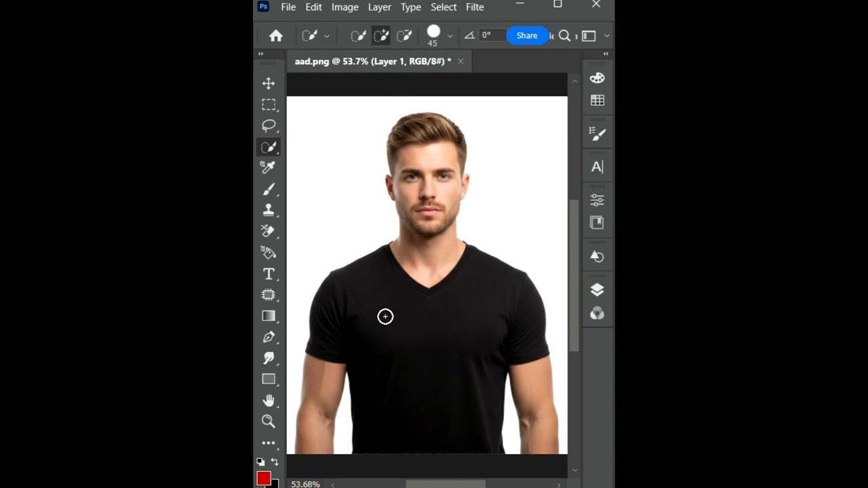Select the Paint Bucket tool
The width and height of the screenshot is (868, 488).
click(269, 253)
